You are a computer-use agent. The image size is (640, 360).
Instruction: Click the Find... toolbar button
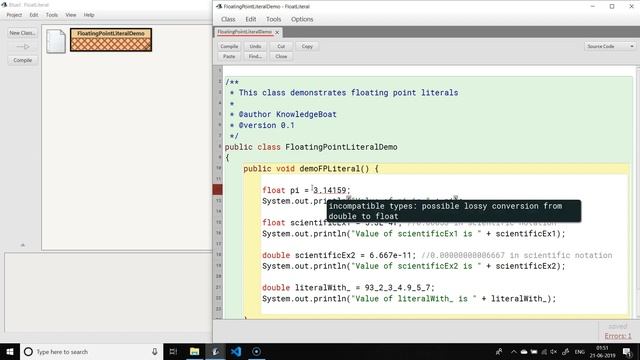pyautogui.click(x=255, y=56)
